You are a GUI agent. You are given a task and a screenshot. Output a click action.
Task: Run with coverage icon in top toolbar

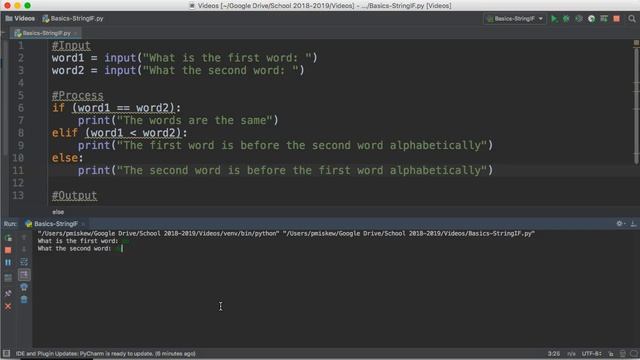(579, 19)
